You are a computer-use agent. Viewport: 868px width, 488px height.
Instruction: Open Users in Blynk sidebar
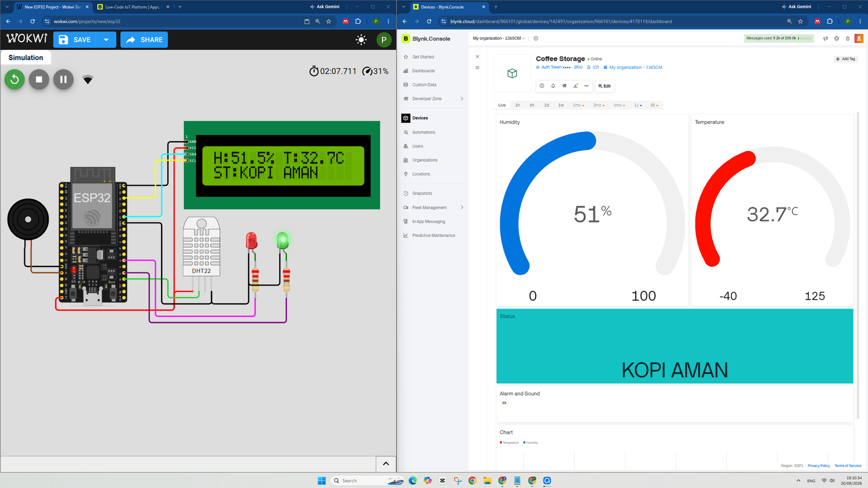pos(418,146)
